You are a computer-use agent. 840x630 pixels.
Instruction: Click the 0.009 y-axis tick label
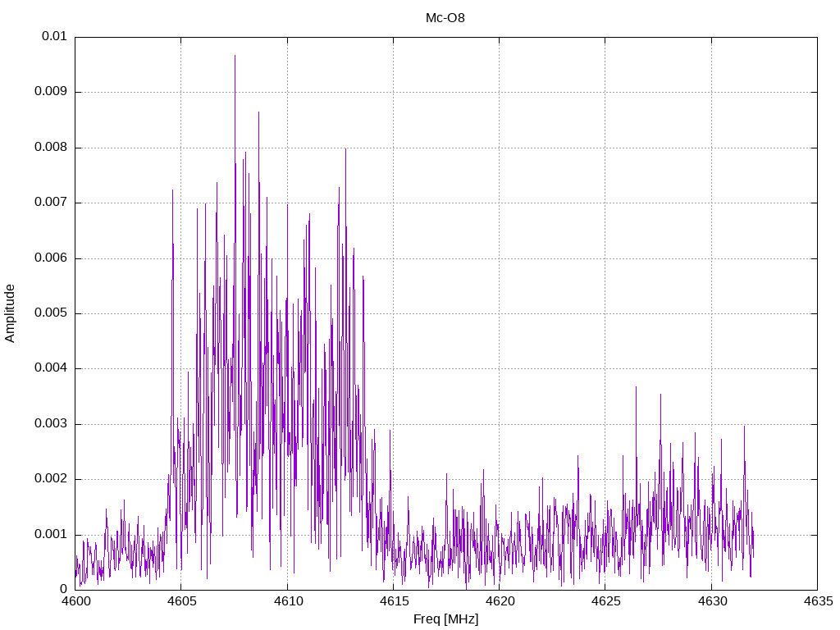click(x=51, y=92)
